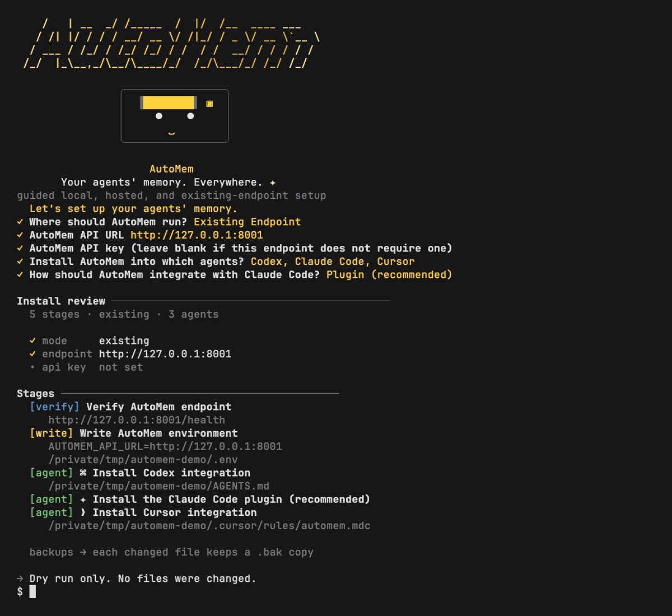Click 'Write AutoMem environment' stage title

tap(158, 433)
